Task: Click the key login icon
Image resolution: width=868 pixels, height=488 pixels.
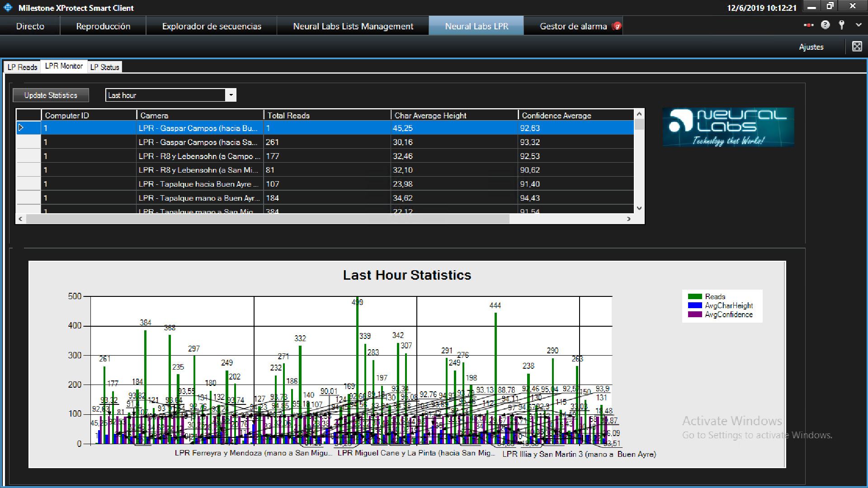Action: (x=841, y=25)
